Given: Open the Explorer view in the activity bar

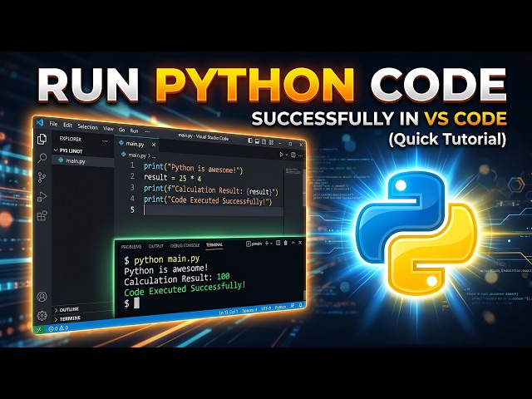Looking at the screenshot, I should point(42,139).
